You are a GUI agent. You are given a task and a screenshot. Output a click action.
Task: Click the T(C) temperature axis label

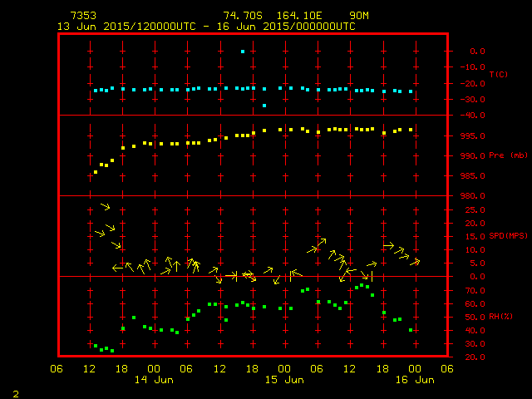pyautogui.click(x=498, y=75)
